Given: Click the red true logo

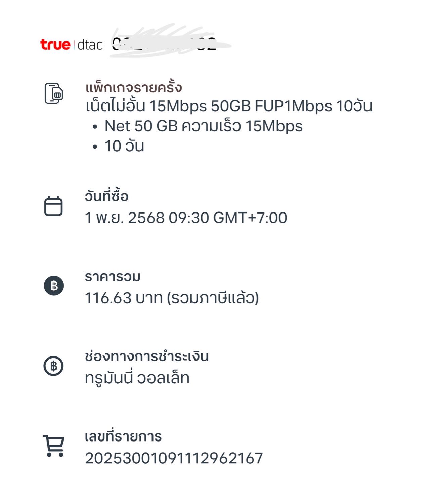Looking at the screenshot, I should [55, 44].
